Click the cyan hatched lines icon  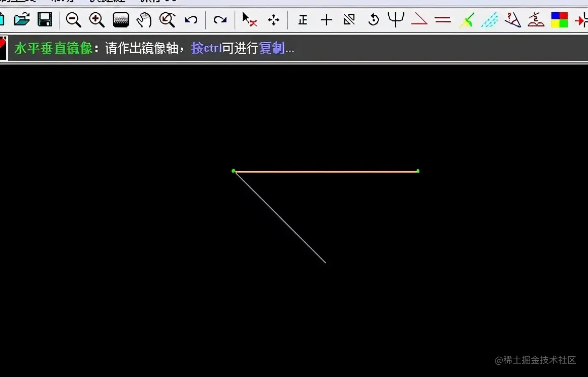click(490, 20)
